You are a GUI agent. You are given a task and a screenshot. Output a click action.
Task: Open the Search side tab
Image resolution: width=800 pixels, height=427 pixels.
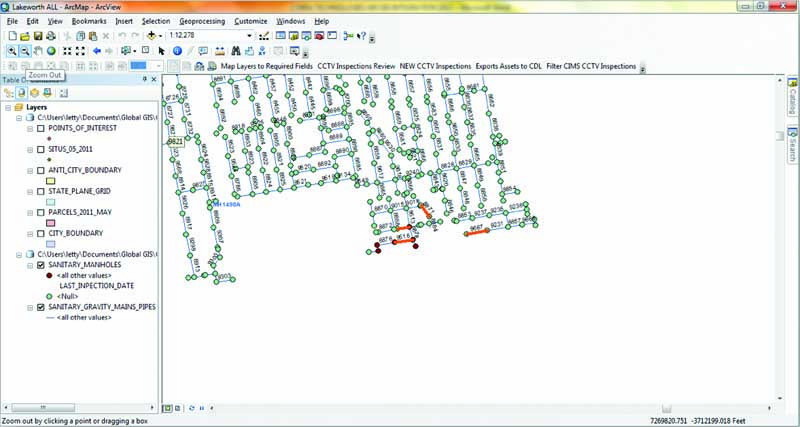[x=792, y=144]
